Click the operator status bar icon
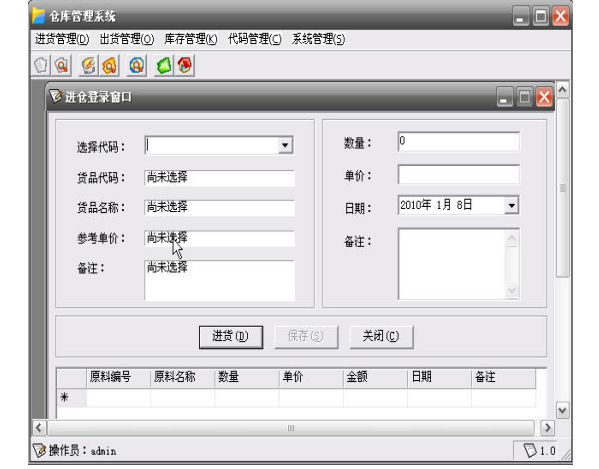This screenshot has height=469, width=599. pos(39,450)
